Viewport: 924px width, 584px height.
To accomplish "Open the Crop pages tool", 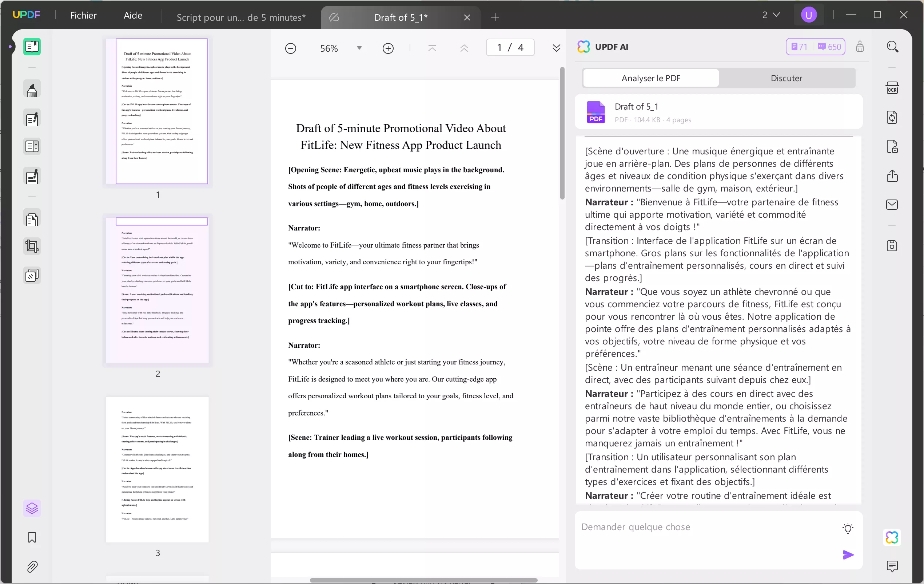I will point(32,246).
